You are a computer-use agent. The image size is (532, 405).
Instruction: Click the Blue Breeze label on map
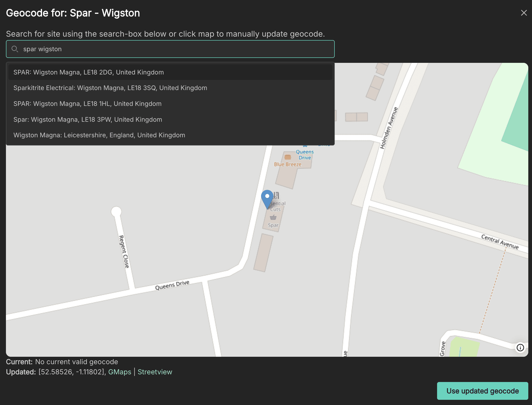tap(288, 164)
